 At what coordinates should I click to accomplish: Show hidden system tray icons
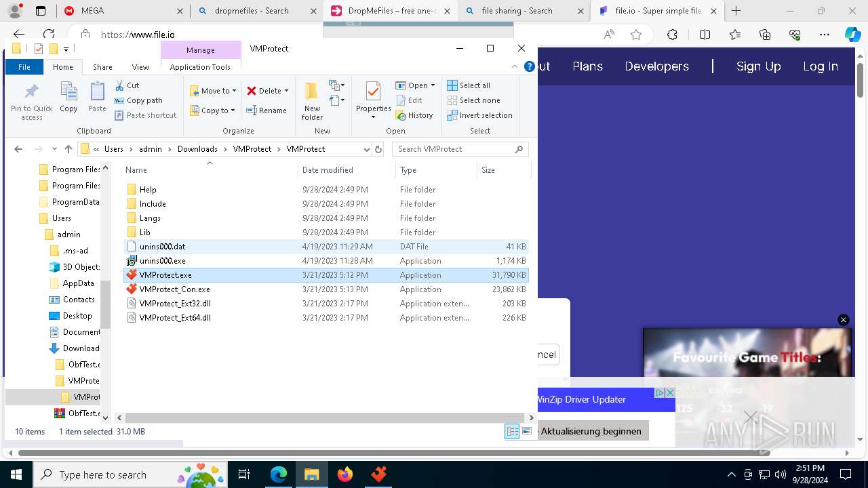(731, 474)
